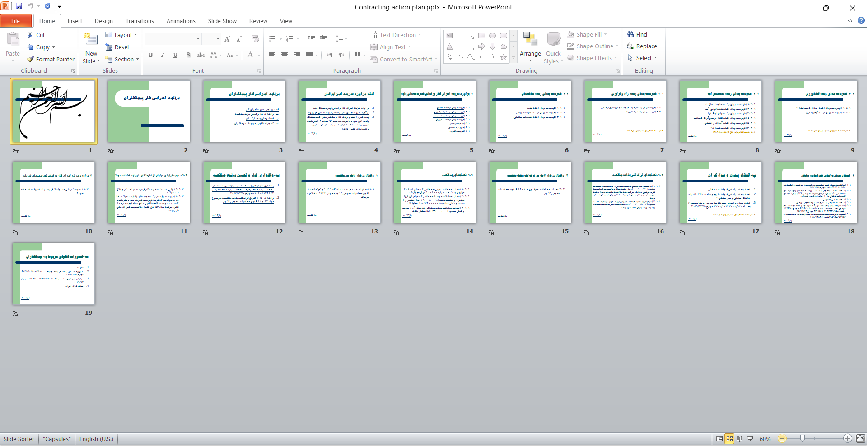Toggle Align Text Left

click(x=272, y=55)
